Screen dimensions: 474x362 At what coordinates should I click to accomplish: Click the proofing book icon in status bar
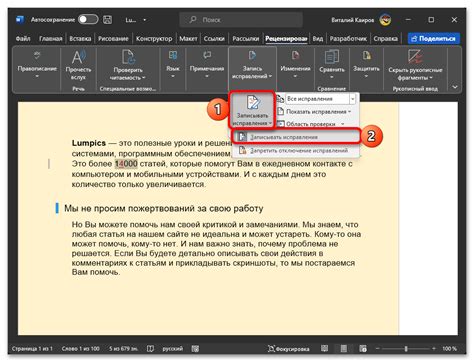coord(150,349)
